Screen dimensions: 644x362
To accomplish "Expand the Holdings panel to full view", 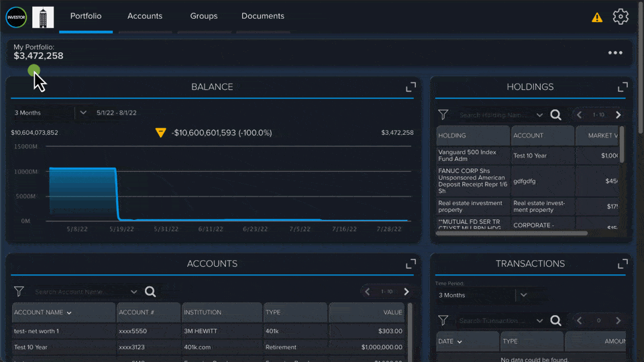I will pyautogui.click(x=623, y=87).
